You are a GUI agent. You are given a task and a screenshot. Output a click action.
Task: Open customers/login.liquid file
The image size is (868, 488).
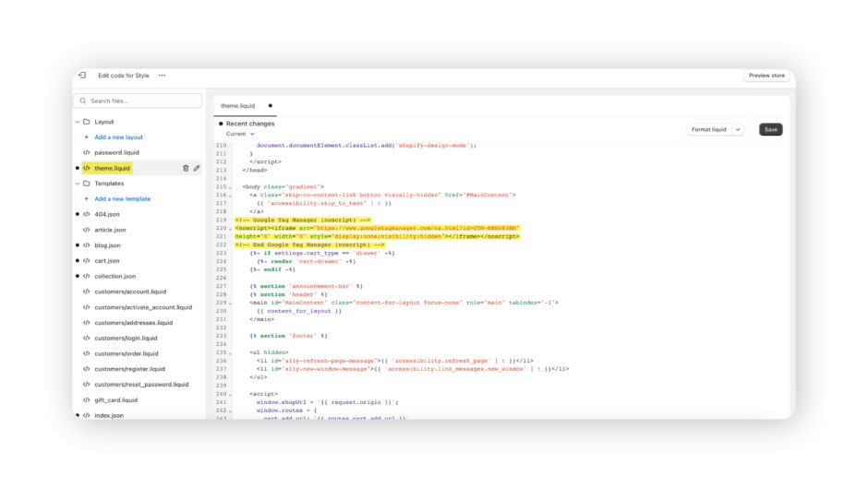(x=126, y=339)
